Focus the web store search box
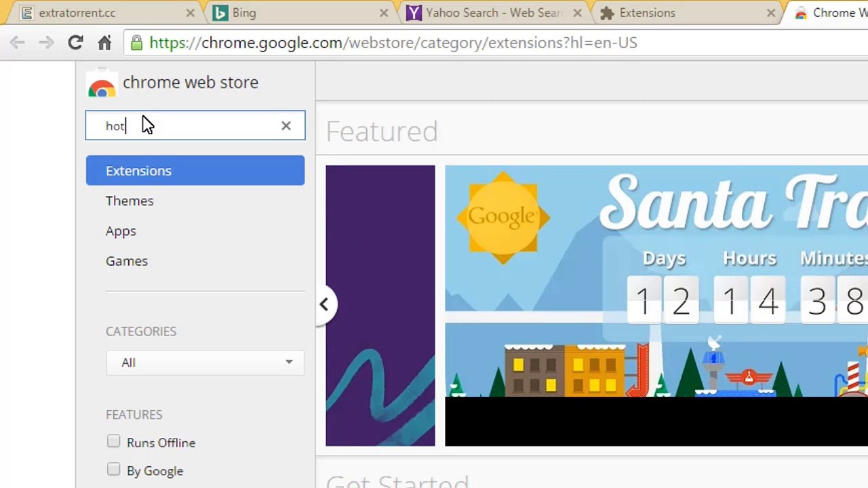 tap(195, 125)
